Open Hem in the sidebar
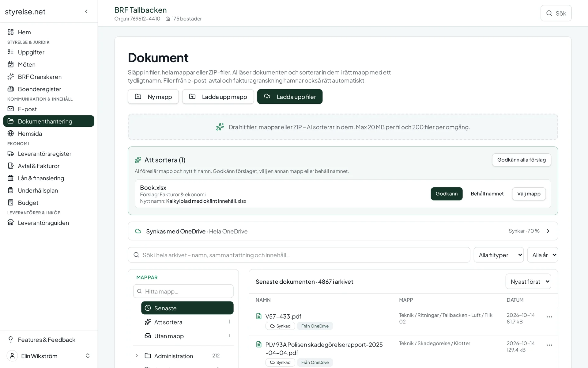588x368 pixels. pos(49,32)
